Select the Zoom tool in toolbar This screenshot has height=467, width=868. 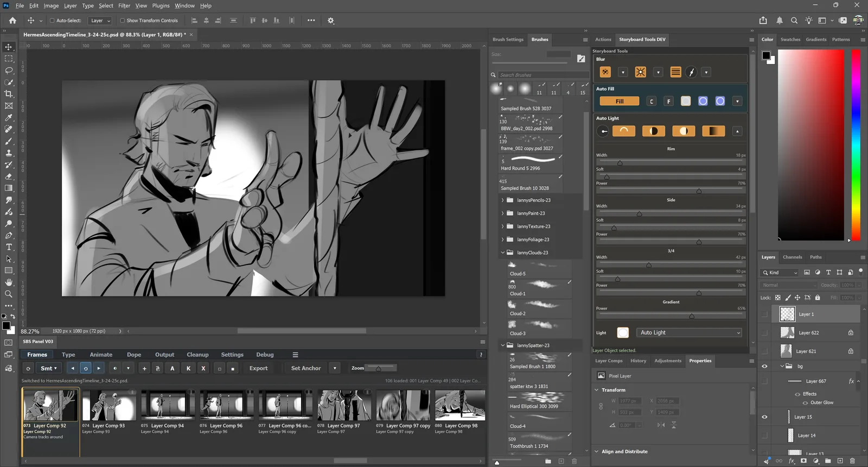click(x=9, y=294)
